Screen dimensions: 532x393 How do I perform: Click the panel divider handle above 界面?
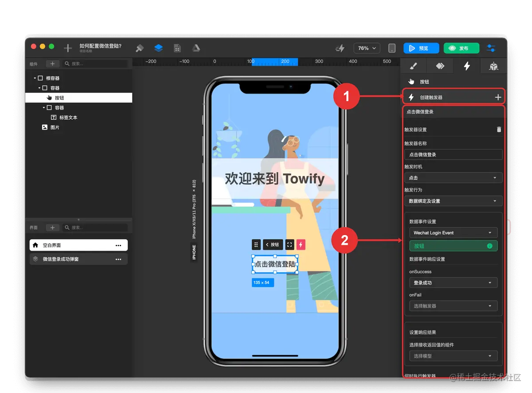[x=78, y=220]
